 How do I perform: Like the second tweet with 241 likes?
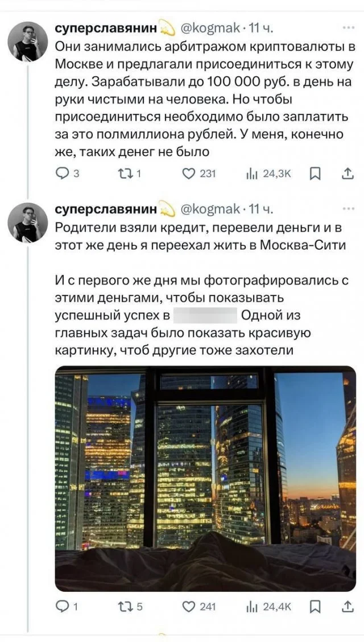tap(189, 607)
